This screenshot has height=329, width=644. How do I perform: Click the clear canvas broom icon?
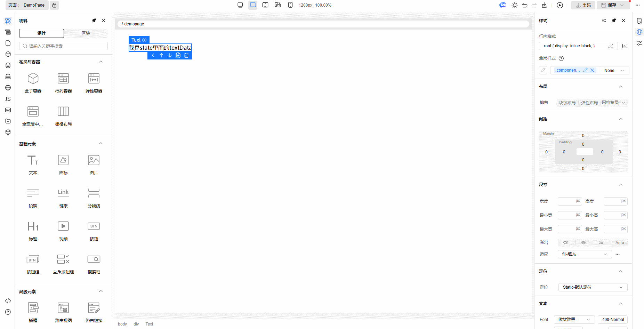pyautogui.click(x=544, y=5)
